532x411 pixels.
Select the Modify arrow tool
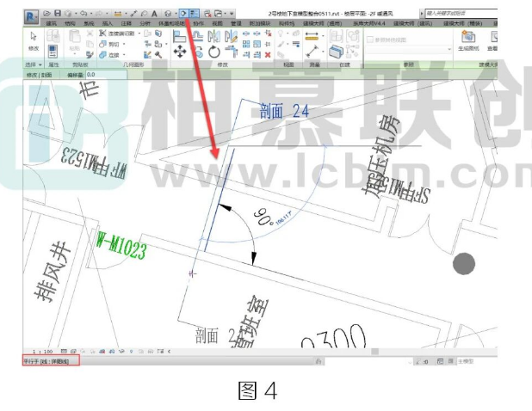(34, 36)
